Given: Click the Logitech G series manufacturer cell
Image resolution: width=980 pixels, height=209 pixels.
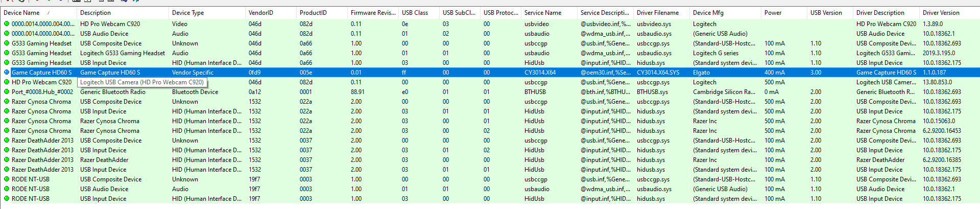Looking at the screenshot, I should 715,53.
